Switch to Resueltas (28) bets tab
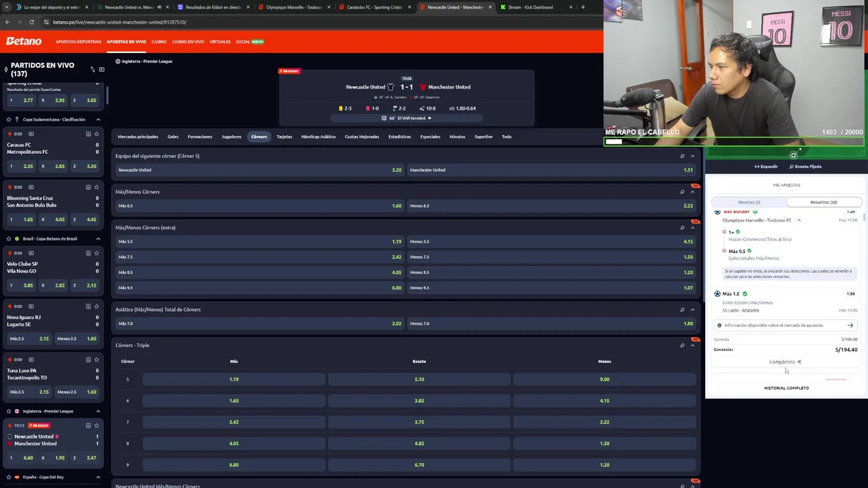Image resolution: width=868 pixels, height=488 pixels. [x=823, y=202]
